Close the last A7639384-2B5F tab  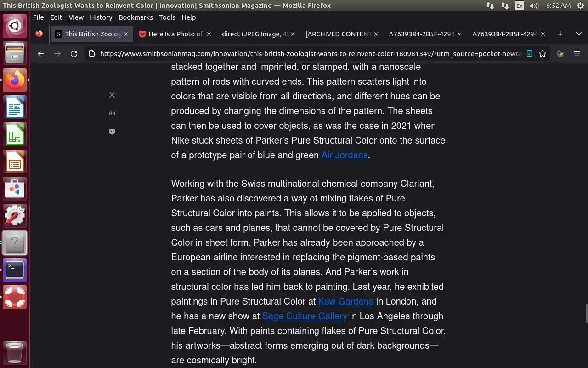543,34
